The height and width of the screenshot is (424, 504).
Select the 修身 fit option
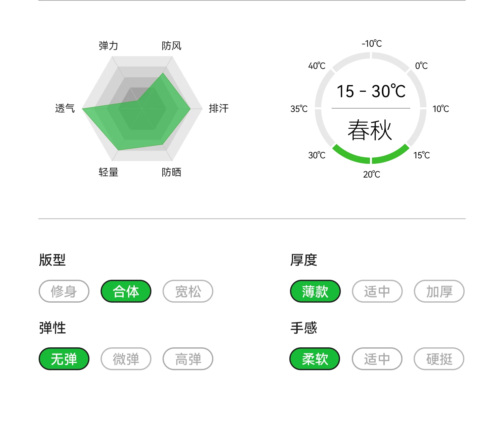pos(64,291)
